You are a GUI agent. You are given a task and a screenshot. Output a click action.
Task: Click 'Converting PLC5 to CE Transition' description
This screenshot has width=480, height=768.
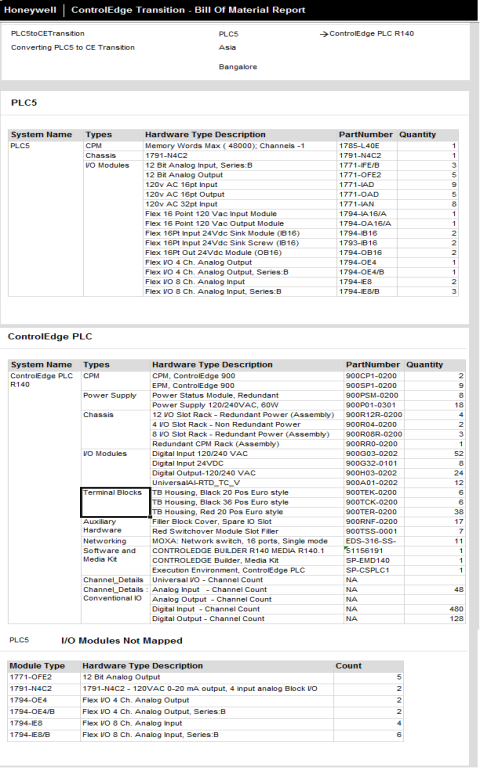pyautogui.click(x=72, y=48)
